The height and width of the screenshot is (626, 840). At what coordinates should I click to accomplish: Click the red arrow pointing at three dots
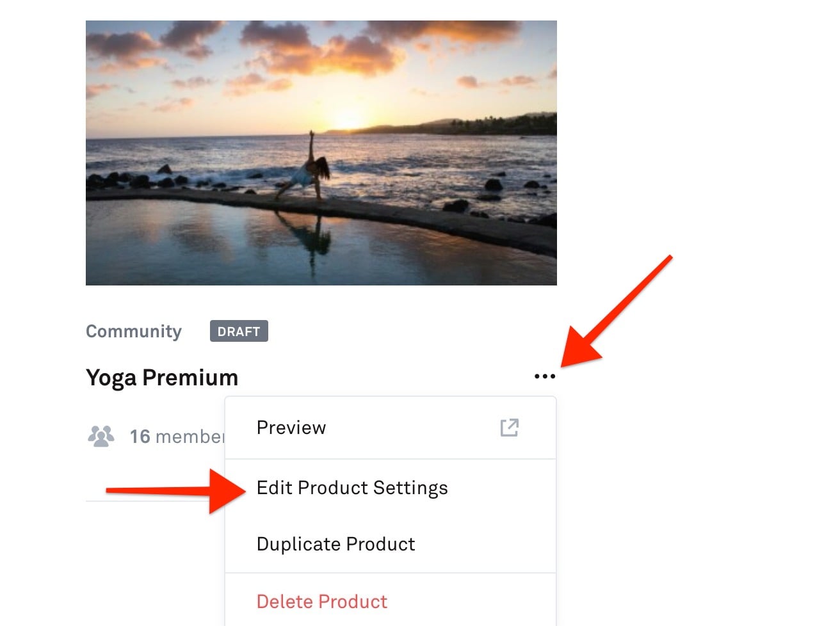click(613, 314)
